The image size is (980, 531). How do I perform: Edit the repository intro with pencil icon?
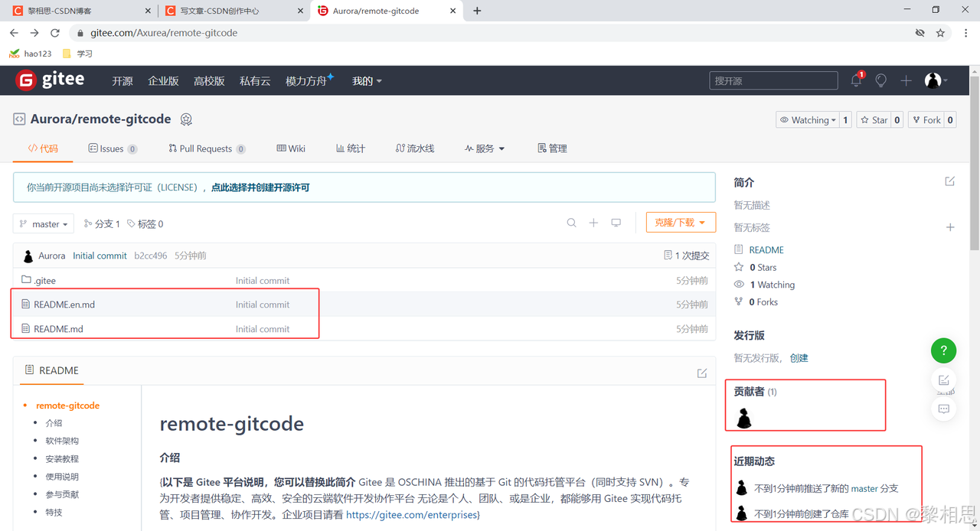click(x=950, y=181)
